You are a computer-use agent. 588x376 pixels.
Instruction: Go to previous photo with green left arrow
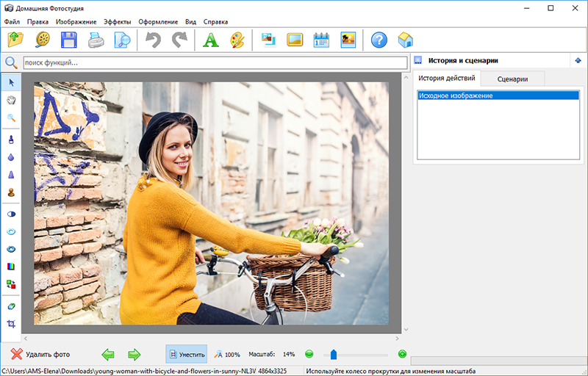[x=108, y=354]
